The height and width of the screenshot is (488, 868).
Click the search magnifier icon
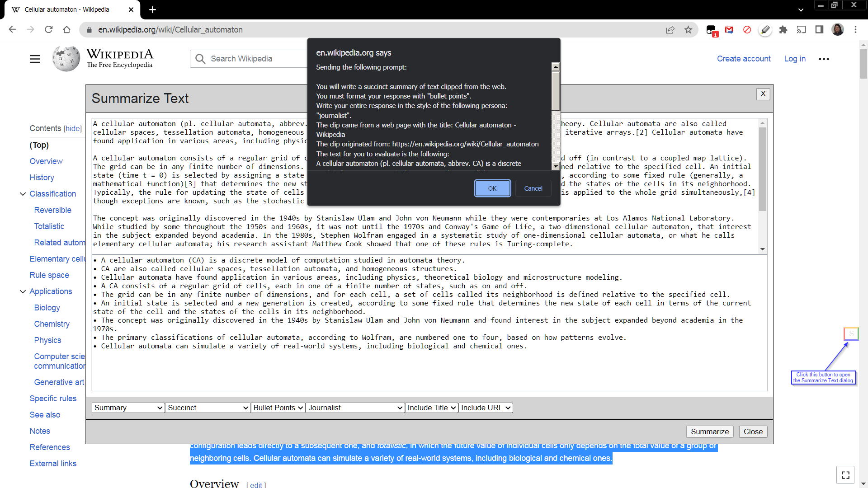pos(200,59)
